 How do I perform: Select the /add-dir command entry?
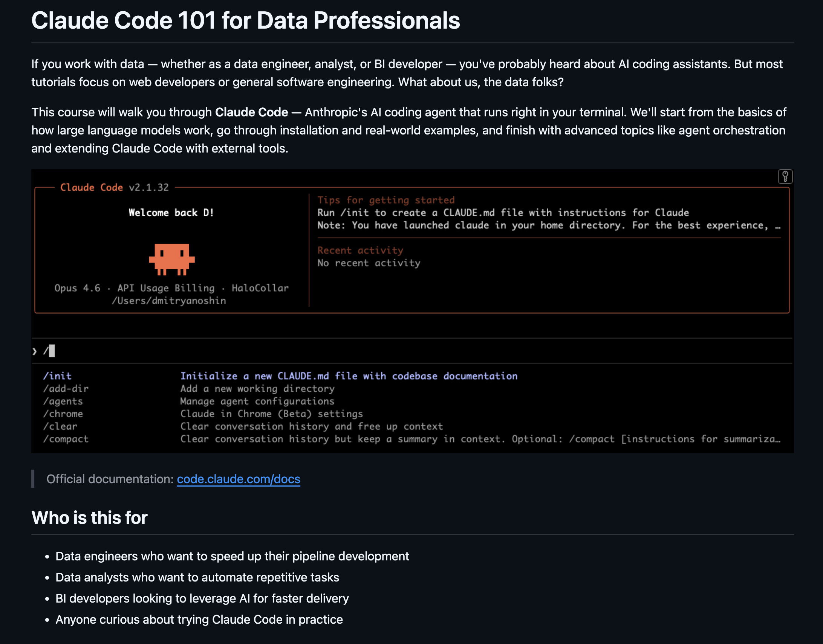[x=66, y=388]
